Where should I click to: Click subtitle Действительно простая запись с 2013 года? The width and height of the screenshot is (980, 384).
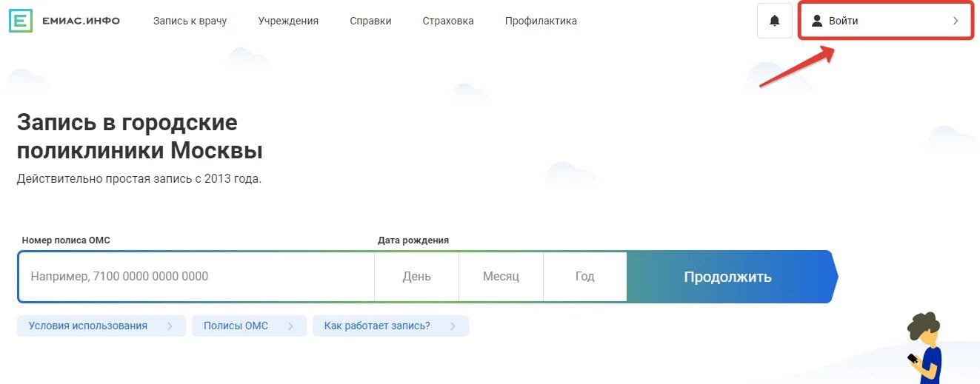click(139, 178)
